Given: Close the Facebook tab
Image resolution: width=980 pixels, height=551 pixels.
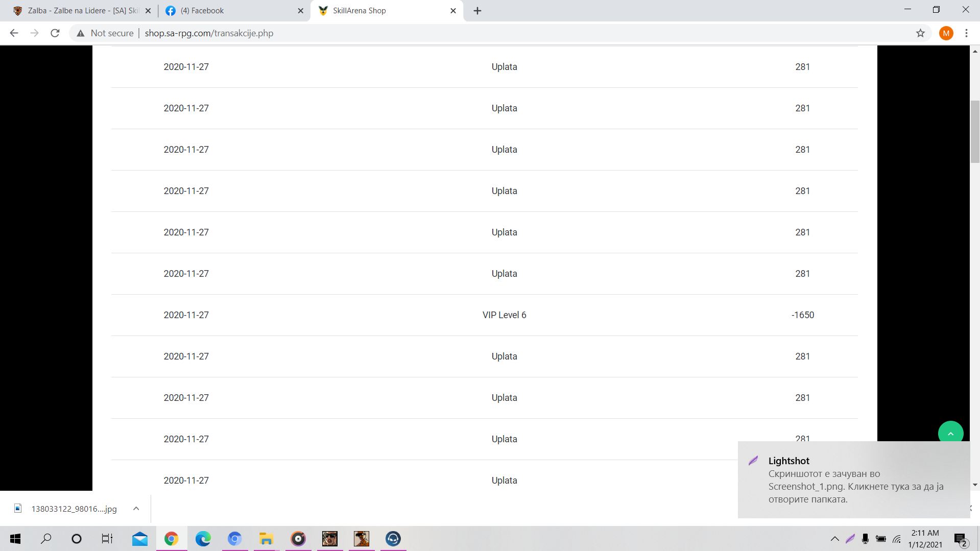Looking at the screenshot, I should (300, 11).
